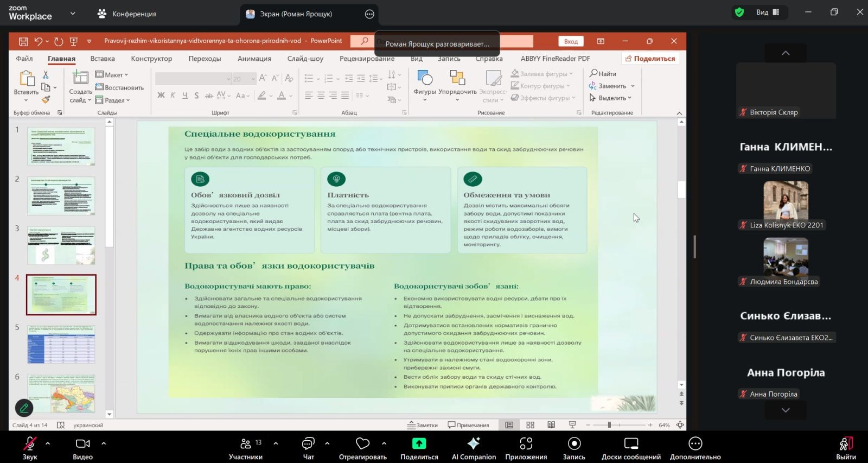
Task: Open the Чат chat panel
Action: point(308,444)
